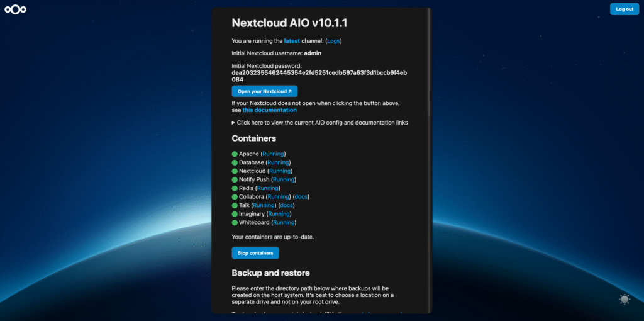This screenshot has height=321, width=644.
Task: Click the panel's vertical scrollbar
Action: click(429, 63)
